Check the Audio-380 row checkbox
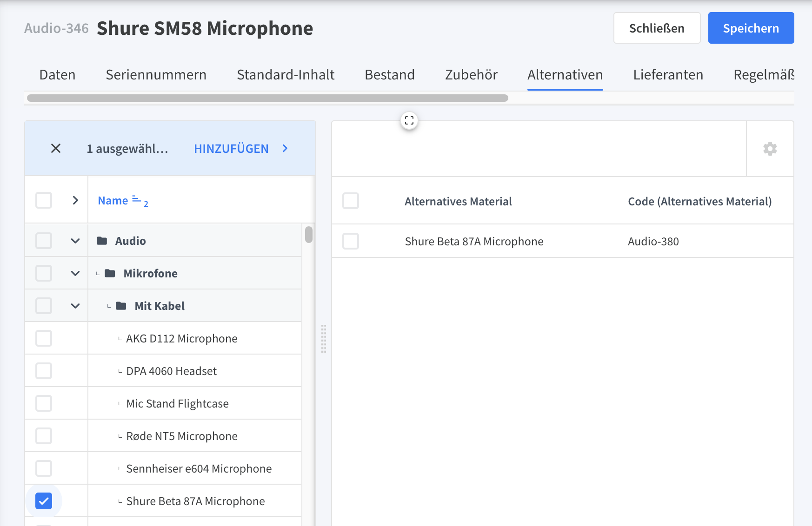812x526 pixels. (351, 241)
